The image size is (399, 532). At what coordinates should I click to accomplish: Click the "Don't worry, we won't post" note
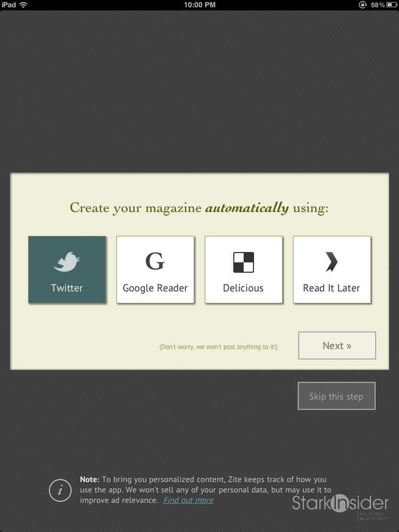(x=218, y=347)
